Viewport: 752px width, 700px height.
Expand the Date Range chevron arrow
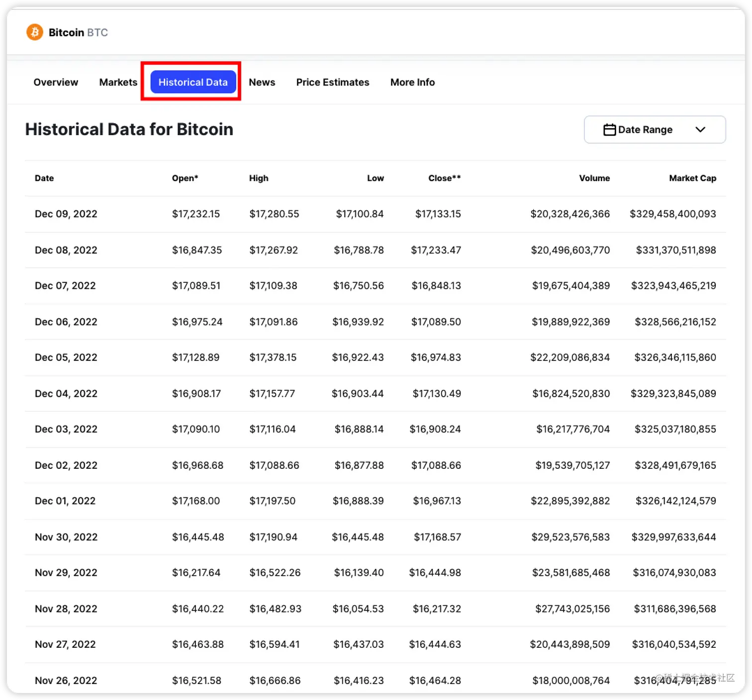click(700, 130)
